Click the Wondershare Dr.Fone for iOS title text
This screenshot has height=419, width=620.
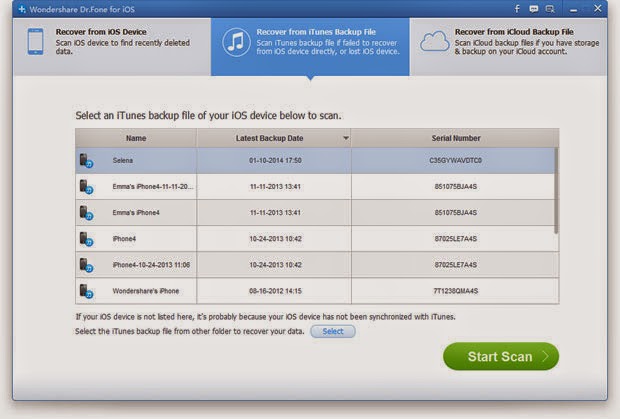[82, 9]
